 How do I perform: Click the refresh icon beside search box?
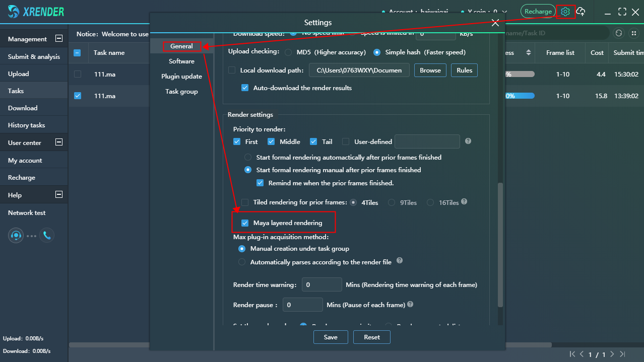point(619,33)
